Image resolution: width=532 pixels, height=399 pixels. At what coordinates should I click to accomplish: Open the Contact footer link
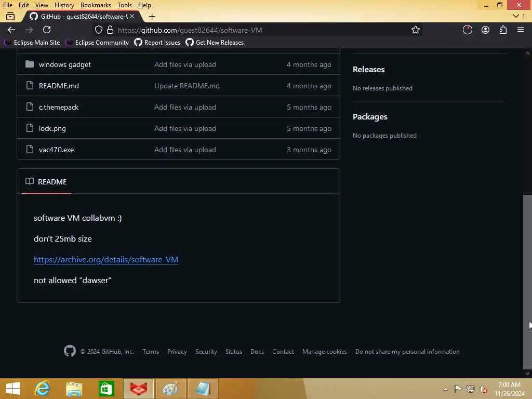coord(283,352)
